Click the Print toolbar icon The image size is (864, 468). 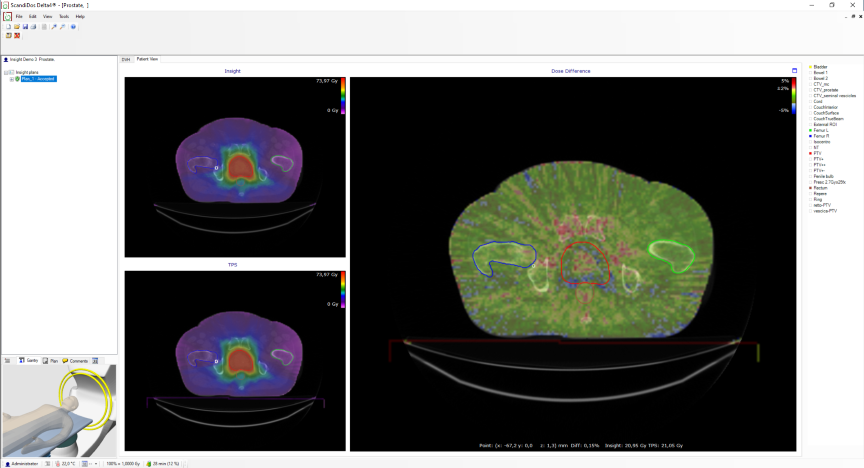click(33, 27)
